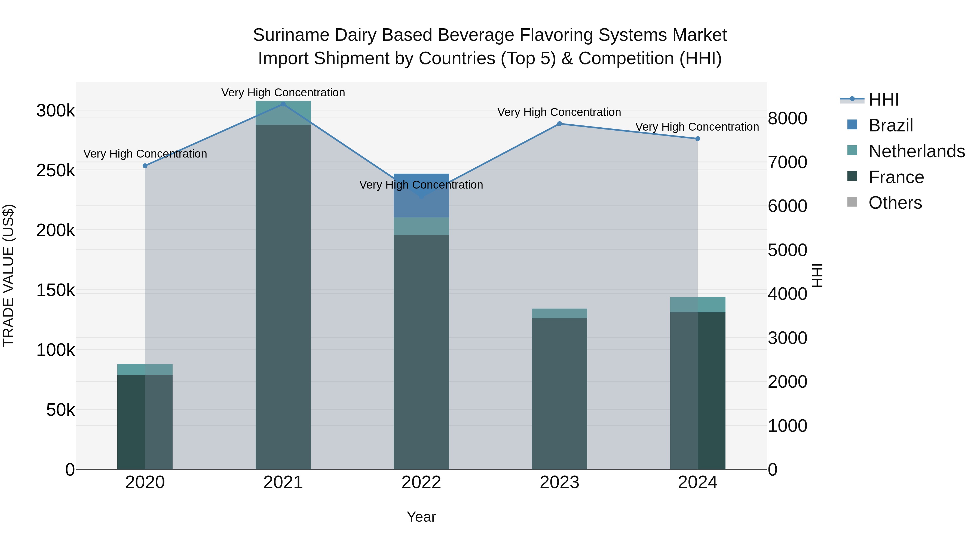Click the France dark green legend swatch
The width and height of the screenshot is (980, 551).
point(853,176)
